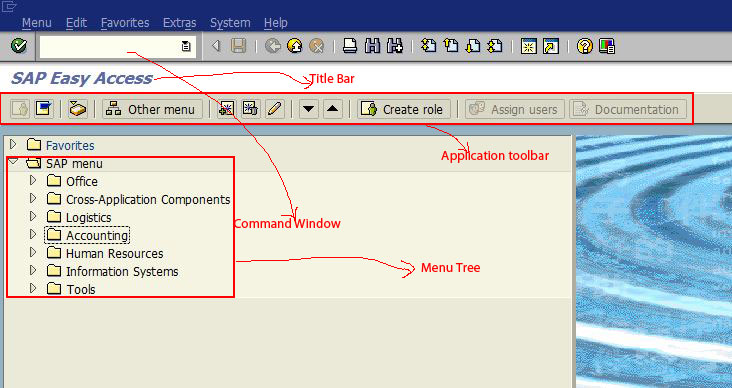Click the Find binoculars icon
Screen dimensions: 732x388
click(x=372, y=46)
